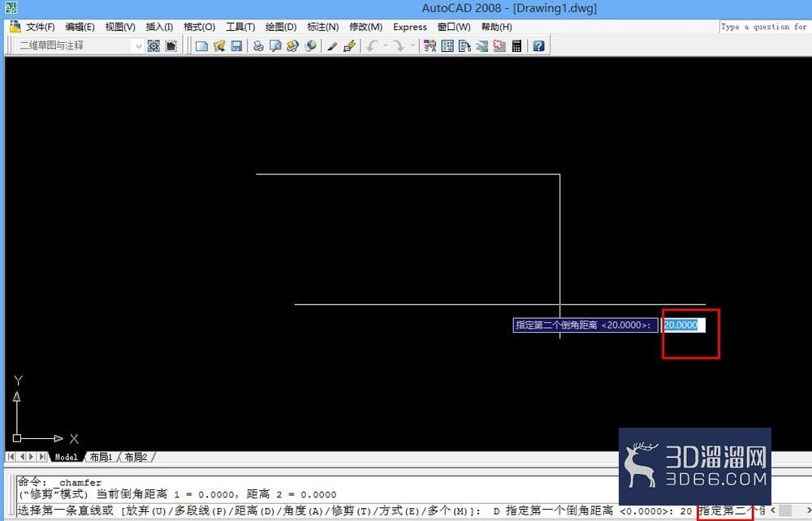Click the Block Editor icon

click(349, 46)
